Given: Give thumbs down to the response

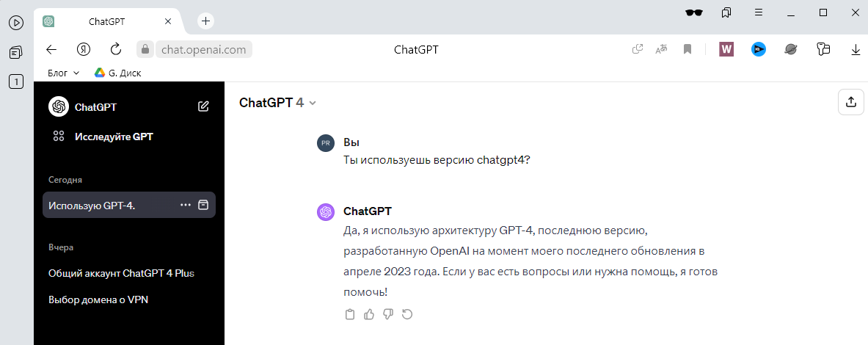Looking at the screenshot, I should coord(388,315).
